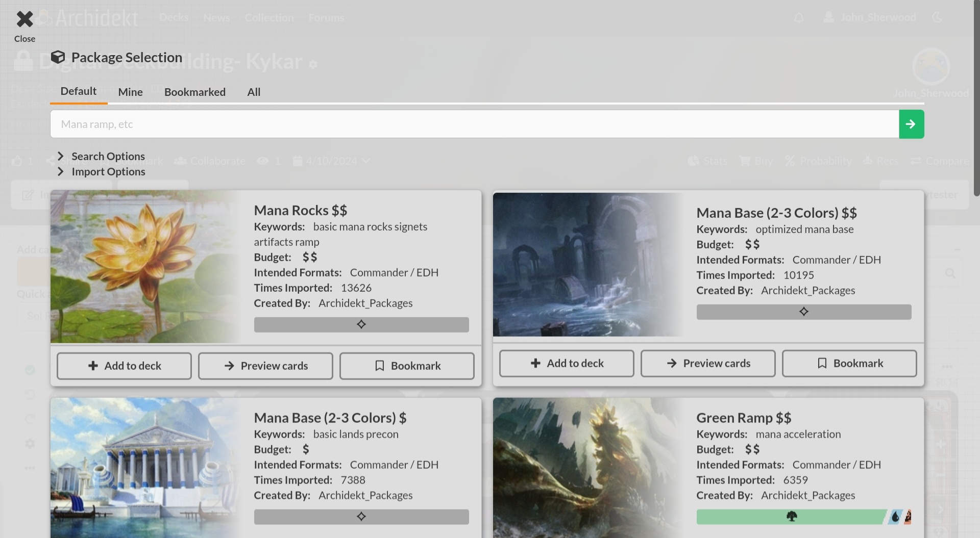The image size is (980, 538).
Task: Click the blue mana symbol on Green Ramp card
Action: click(x=896, y=517)
